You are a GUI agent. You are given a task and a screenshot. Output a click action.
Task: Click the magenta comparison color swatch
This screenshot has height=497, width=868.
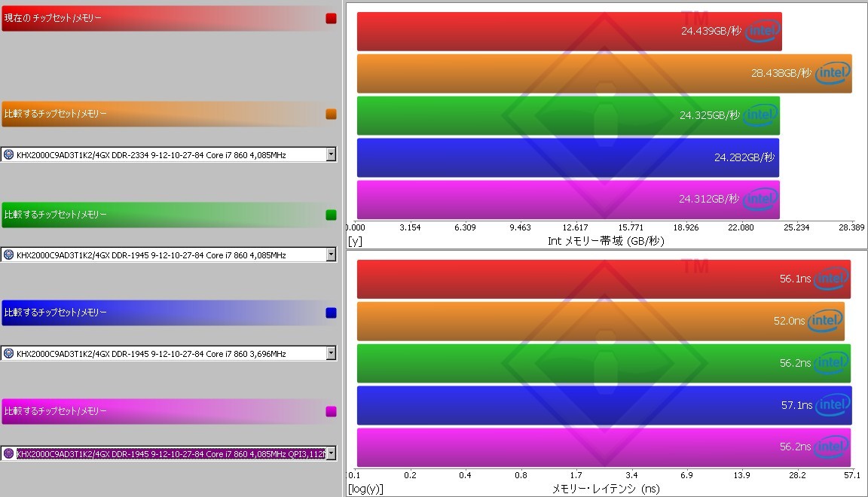331,411
